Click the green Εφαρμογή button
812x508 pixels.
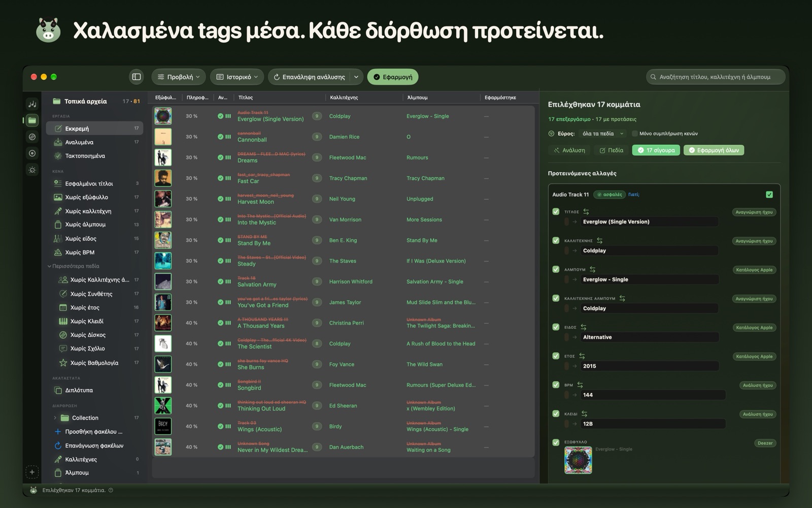tap(393, 77)
